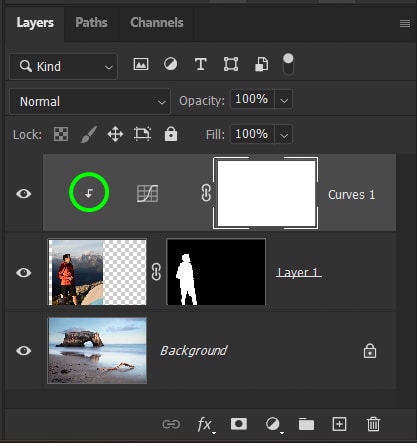Viewport: 417px width, 443px height.
Task: Click the trash icon to delete layer
Action: (x=373, y=424)
